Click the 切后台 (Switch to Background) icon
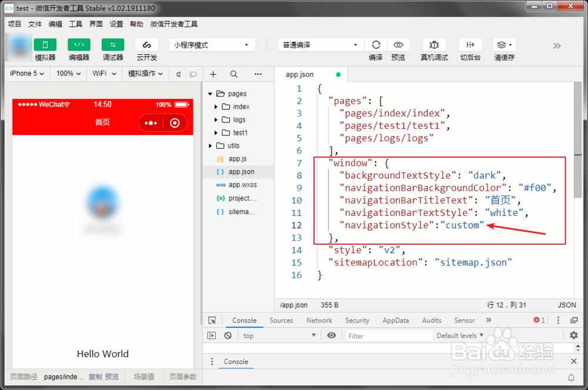Viewport: 588px width, 390px height. click(x=470, y=45)
